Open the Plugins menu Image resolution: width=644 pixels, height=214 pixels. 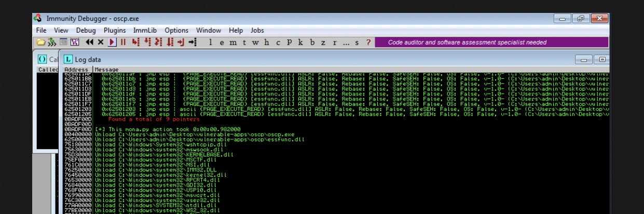click(x=115, y=31)
